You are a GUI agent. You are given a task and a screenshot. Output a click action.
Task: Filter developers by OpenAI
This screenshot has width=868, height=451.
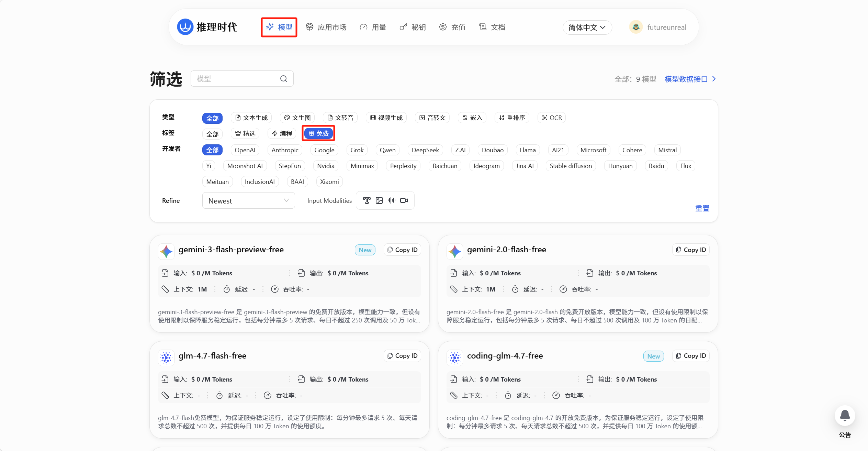click(245, 150)
